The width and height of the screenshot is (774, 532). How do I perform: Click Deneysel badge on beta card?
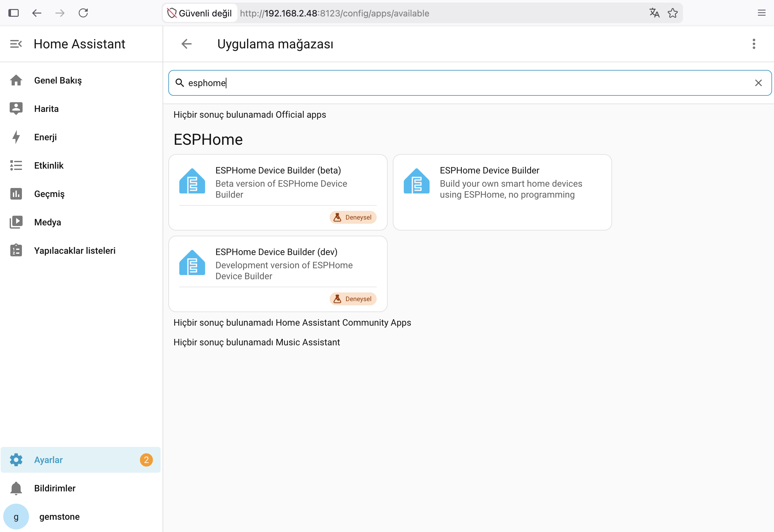[353, 217]
